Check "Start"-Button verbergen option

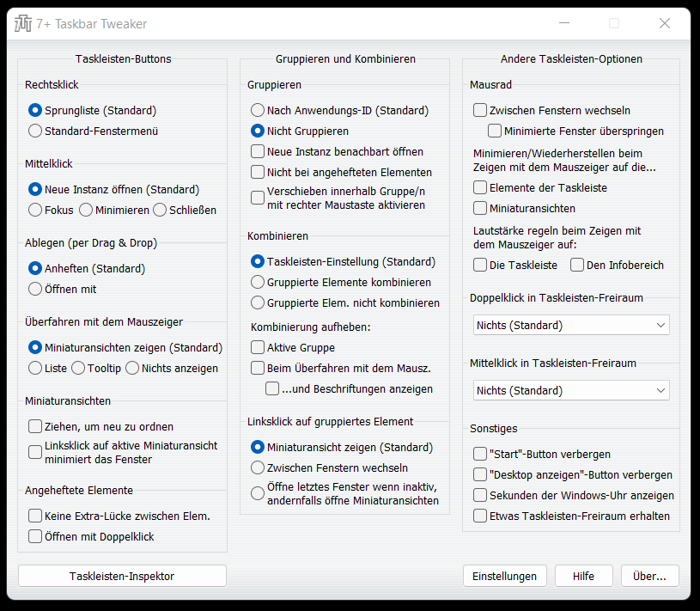[480, 454]
